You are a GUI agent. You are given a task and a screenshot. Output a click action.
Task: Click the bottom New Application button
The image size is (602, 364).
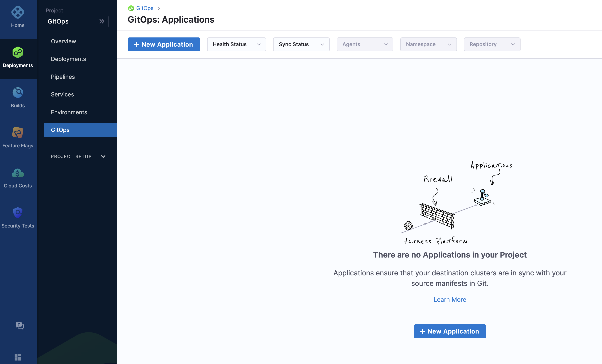click(x=450, y=331)
